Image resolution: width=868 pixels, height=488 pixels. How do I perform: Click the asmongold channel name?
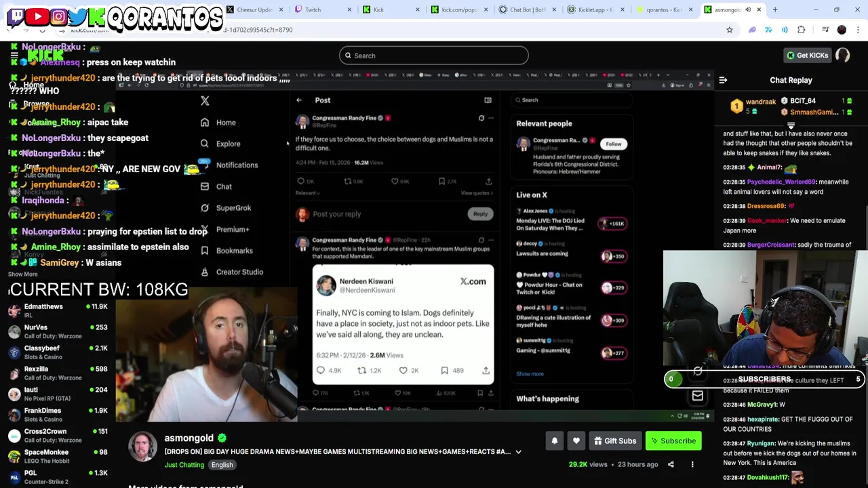click(189, 439)
